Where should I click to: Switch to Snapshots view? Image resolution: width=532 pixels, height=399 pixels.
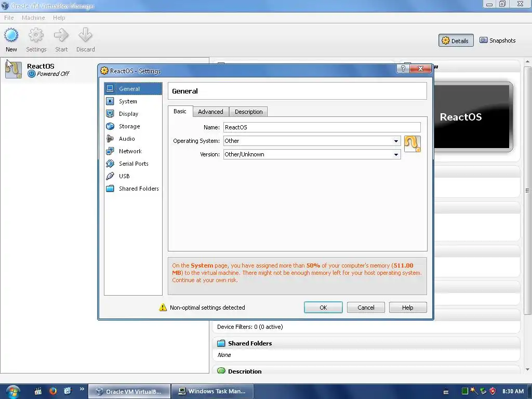(497, 41)
